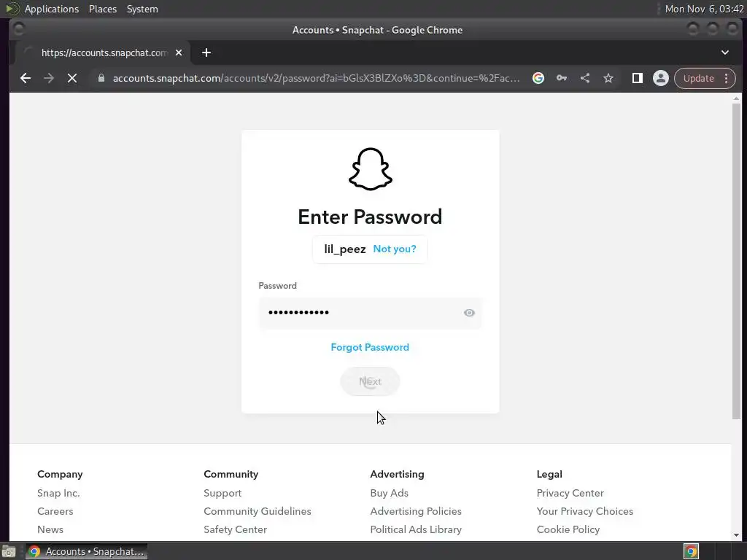Expand the tab search dropdown
The height and width of the screenshot is (560, 747).
pos(724,52)
